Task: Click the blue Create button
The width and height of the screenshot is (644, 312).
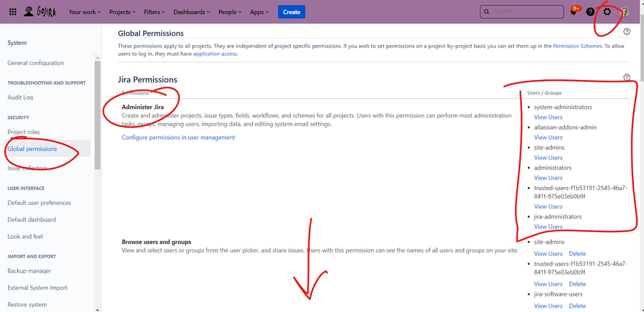Action: (x=291, y=12)
